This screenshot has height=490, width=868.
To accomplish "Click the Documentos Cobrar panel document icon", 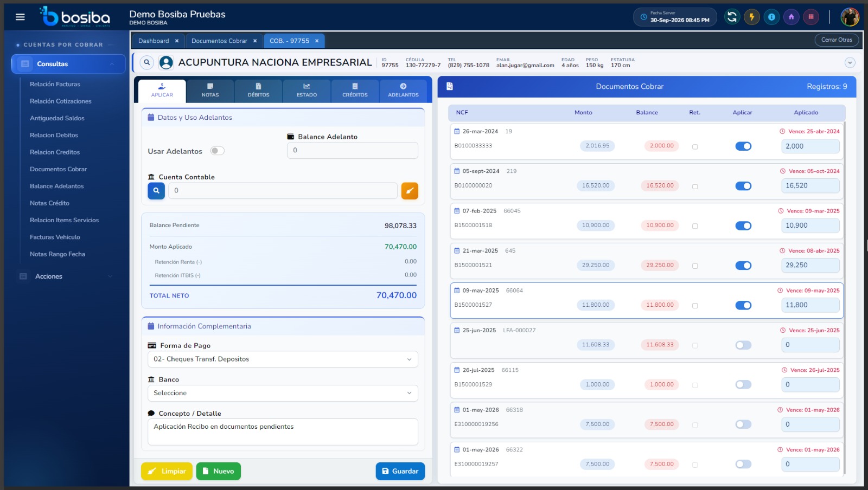I will (450, 86).
